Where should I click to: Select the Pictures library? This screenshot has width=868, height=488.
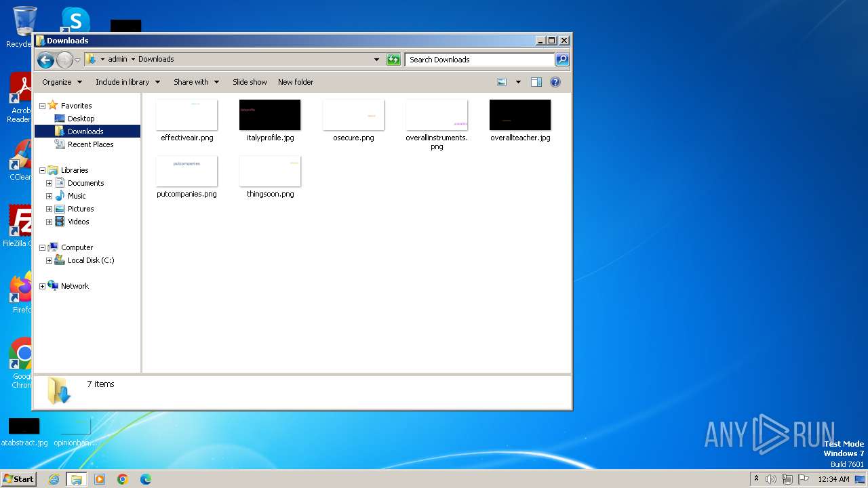tap(81, 209)
